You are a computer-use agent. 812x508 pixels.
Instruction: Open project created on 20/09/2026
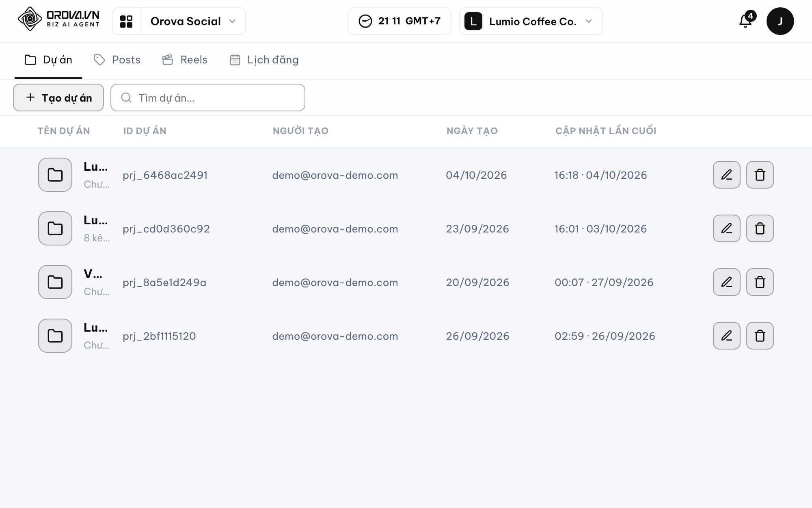(x=406, y=282)
